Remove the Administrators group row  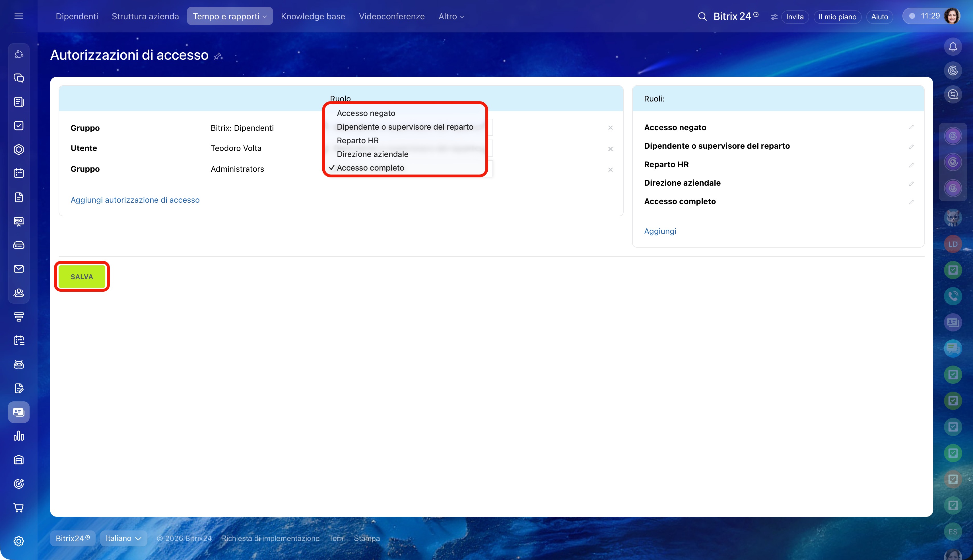[610, 170]
